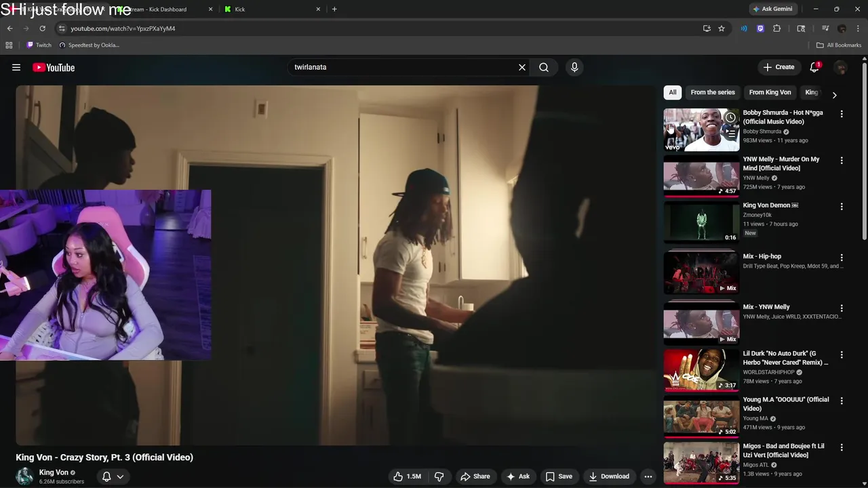This screenshot has width=868, height=488.
Task: Open the Lil Durk No Auto Durk thumbnail
Action: tap(701, 371)
